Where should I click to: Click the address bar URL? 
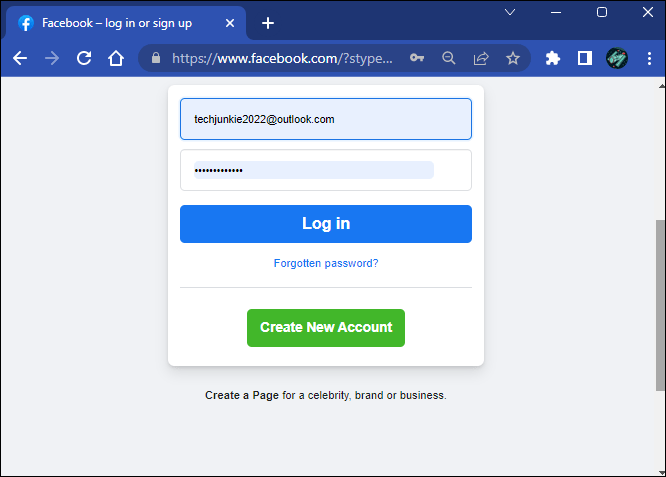(282, 58)
